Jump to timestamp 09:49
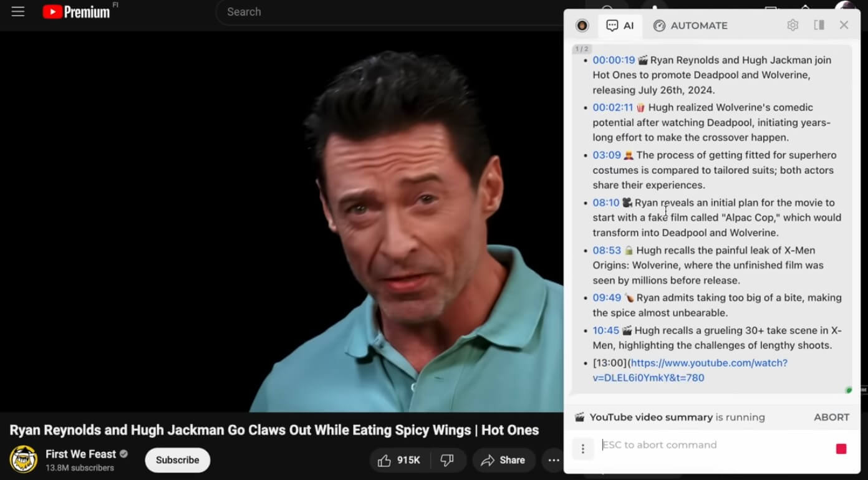 click(607, 297)
